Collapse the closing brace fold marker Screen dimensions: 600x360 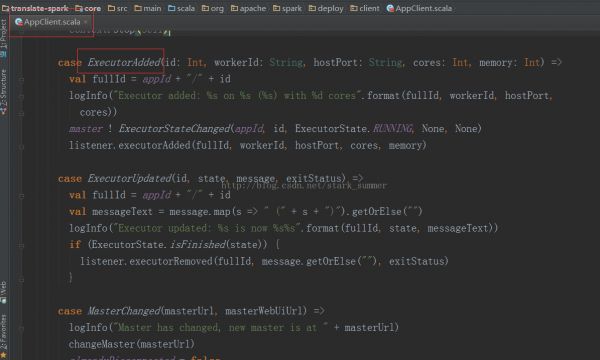[21, 279]
